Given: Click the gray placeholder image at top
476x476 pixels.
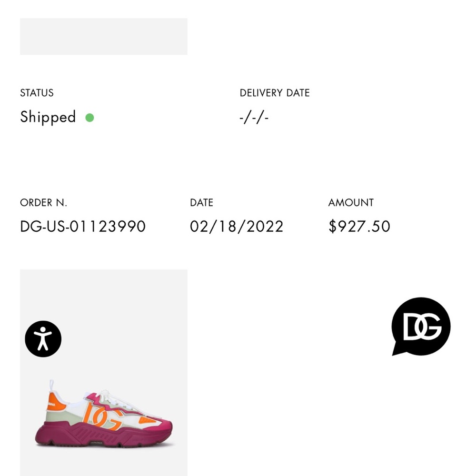Looking at the screenshot, I should pos(103,37).
